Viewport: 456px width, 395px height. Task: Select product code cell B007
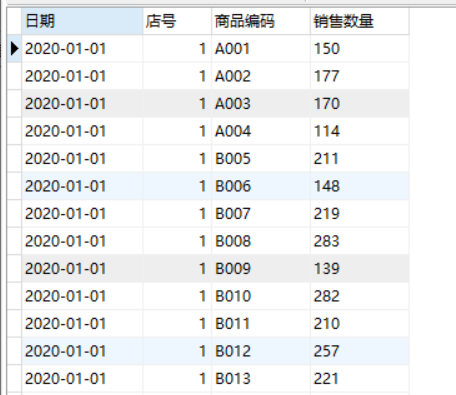261,214
